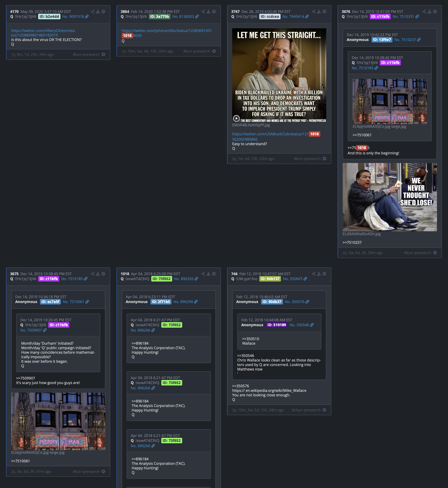The image size is (448, 488).
Task: Share post 3767 using its share icon
Action: [x=314, y=12]
